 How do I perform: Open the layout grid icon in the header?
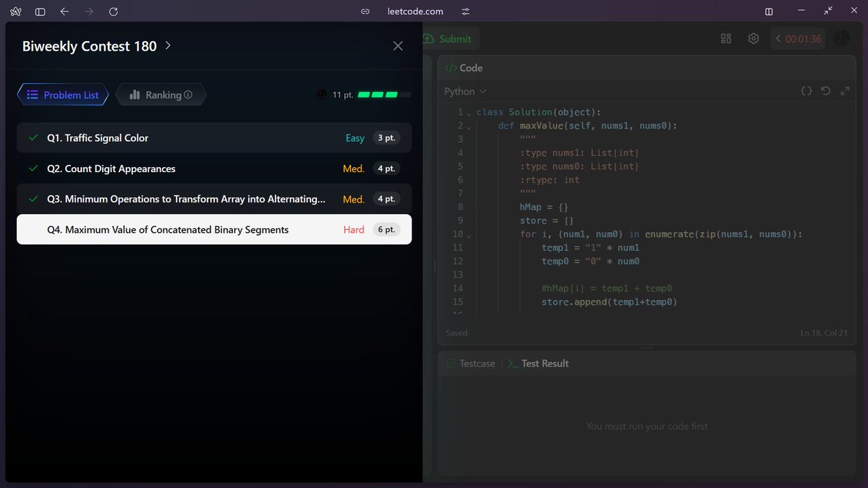pos(726,38)
